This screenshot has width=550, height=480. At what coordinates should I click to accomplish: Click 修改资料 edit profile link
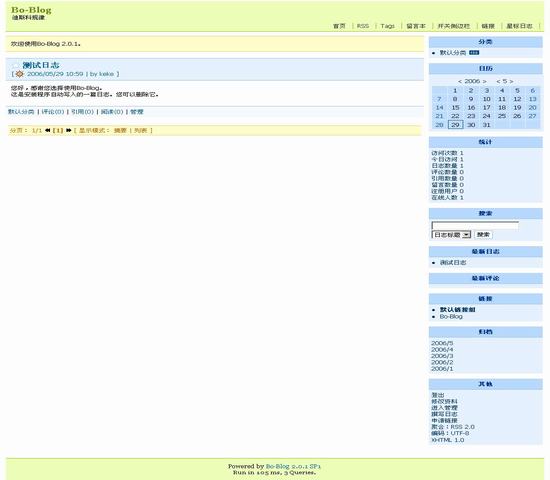point(444,401)
